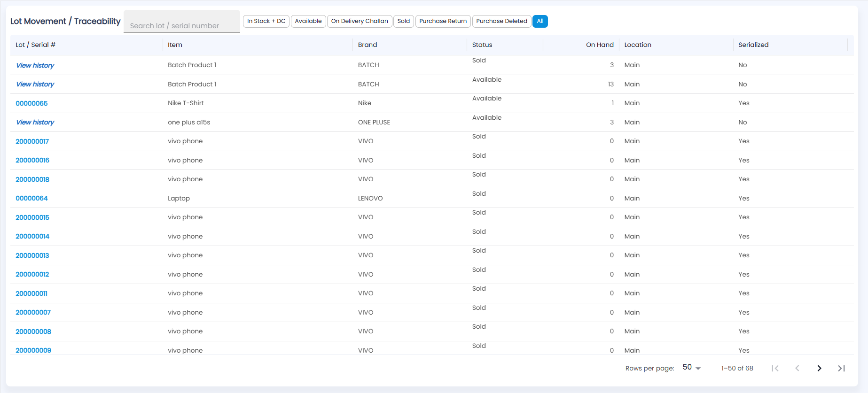The height and width of the screenshot is (393, 868).
Task: Sort by Item column header
Action: (175, 45)
